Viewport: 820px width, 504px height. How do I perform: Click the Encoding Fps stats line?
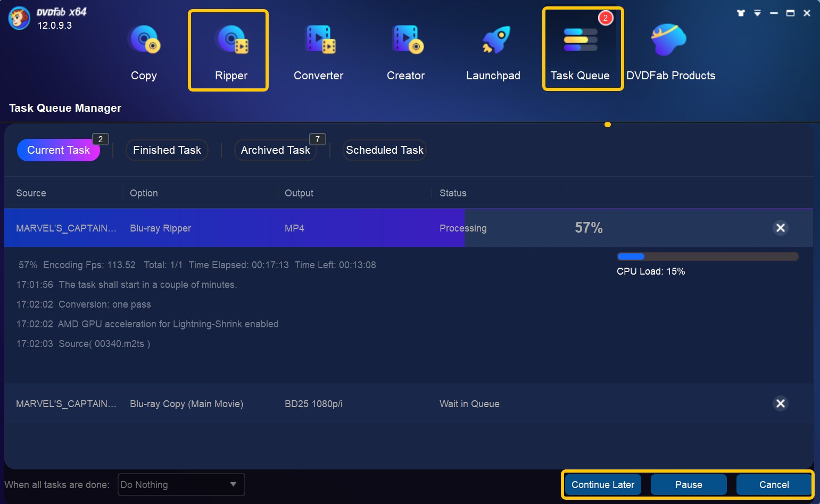point(197,265)
